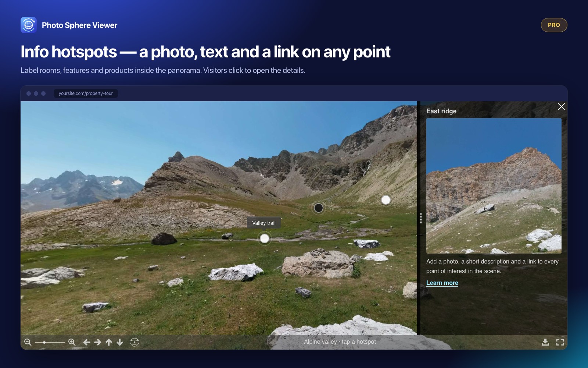The width and height of the screenshot is (588, 368).
Task: Move the panorama up with arrow button
Action: (x=109, y=342)
